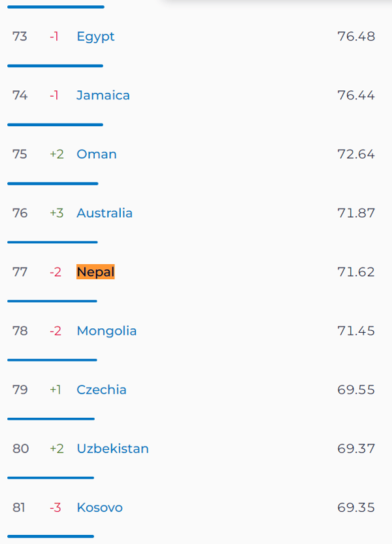Screen dimensions: 392x544
Task: Click the highlighted Nepal link
Action: pos(95,272)
